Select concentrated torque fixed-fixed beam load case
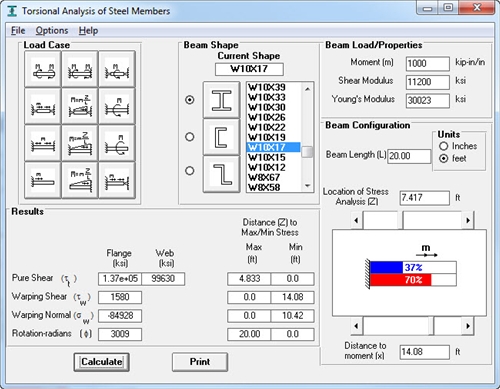Screen dimensions: 500x389 tap(117, 106)
